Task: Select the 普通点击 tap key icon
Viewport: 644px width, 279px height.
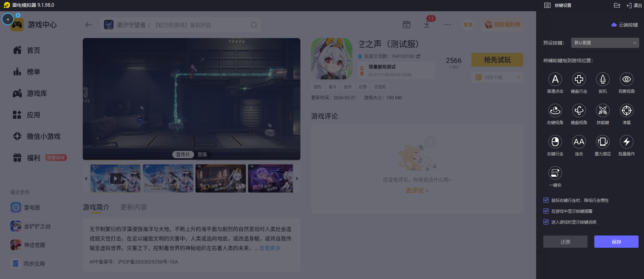Action: tap(555, 79)
